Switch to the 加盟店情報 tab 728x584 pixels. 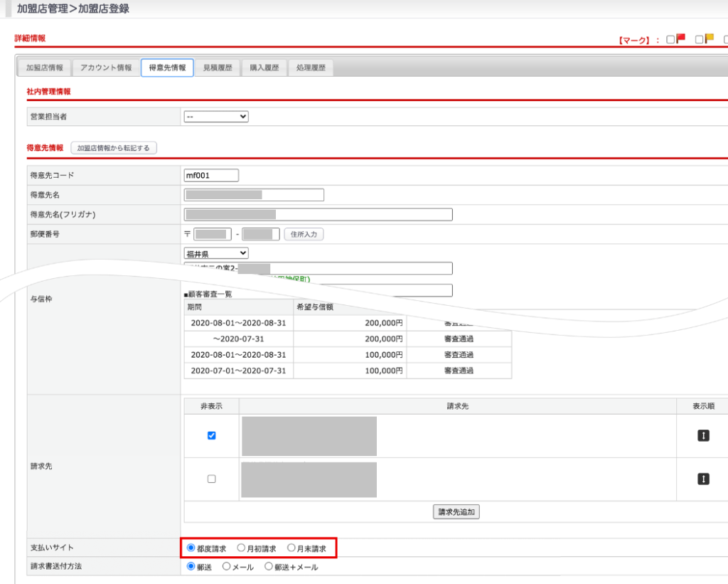(x=44, y=68)
